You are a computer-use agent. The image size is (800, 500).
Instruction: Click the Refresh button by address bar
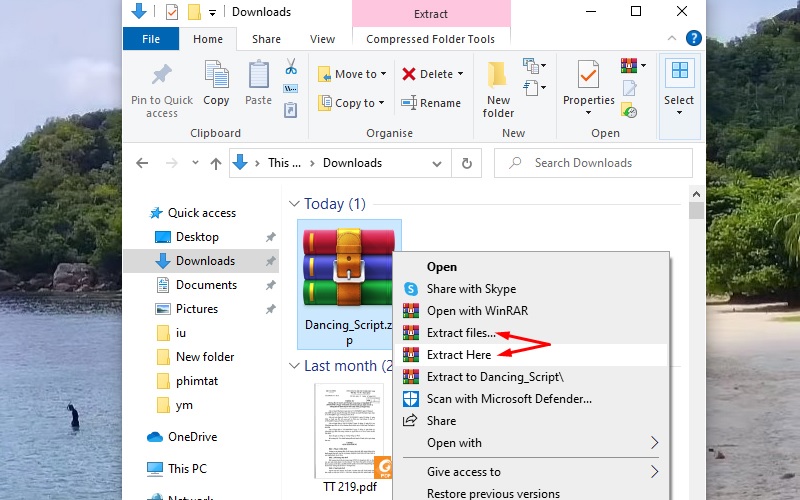coord(466,163)
